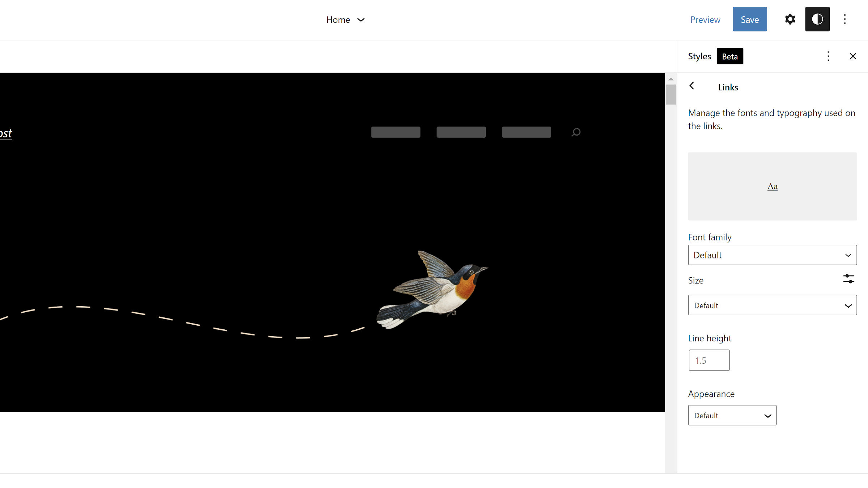This screenshot has height=488, width=868.
Task: Expand the Font family dropdown
Action: click(x=772, y=255)
